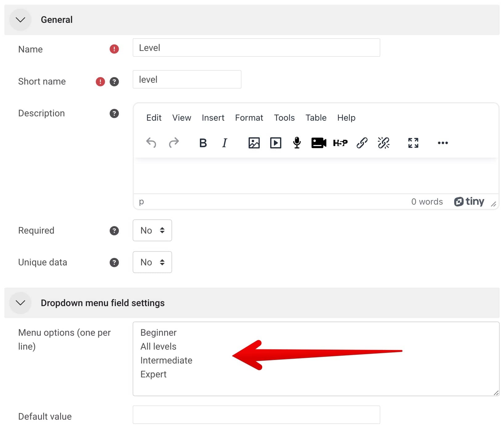
Task: Click the Description editor resize handle
Action: point(494,204)
